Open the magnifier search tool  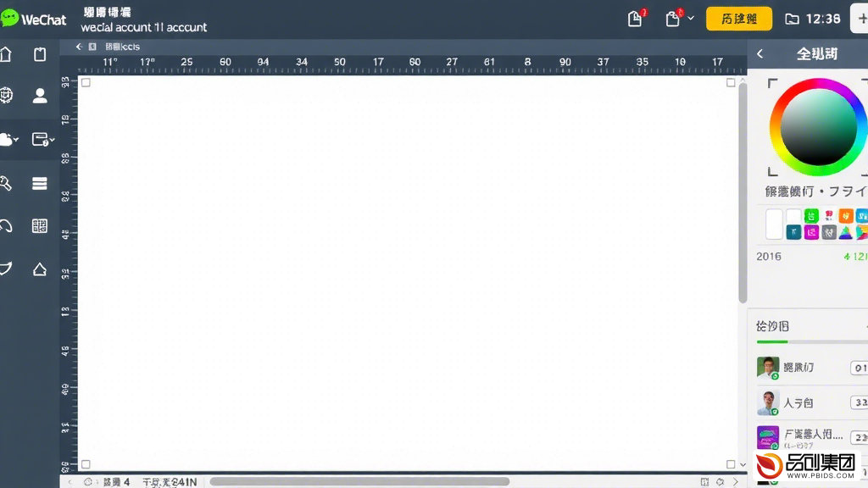pyautogui.click(x=6, y=183)
